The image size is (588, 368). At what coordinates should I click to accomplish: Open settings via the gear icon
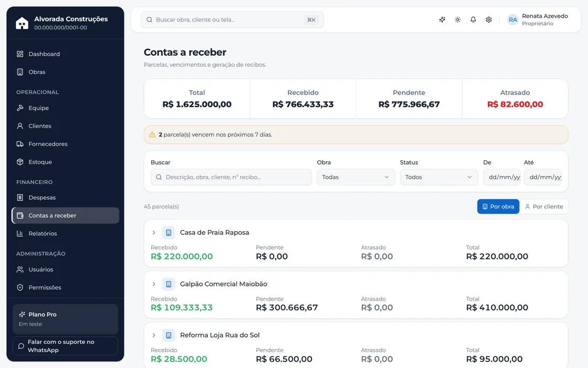(x=489, y=19)
